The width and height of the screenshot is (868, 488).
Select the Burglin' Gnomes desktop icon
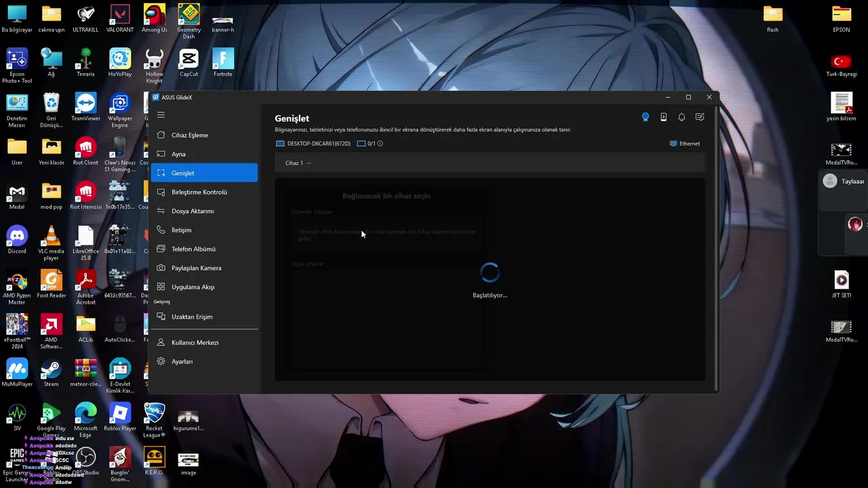(120, 464)
